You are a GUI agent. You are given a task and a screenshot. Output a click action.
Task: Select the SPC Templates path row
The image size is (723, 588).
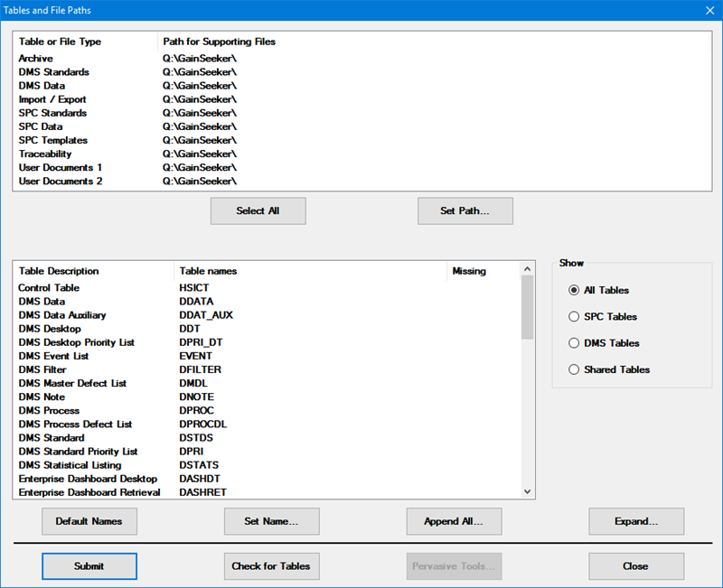click(x=52, y=141)
